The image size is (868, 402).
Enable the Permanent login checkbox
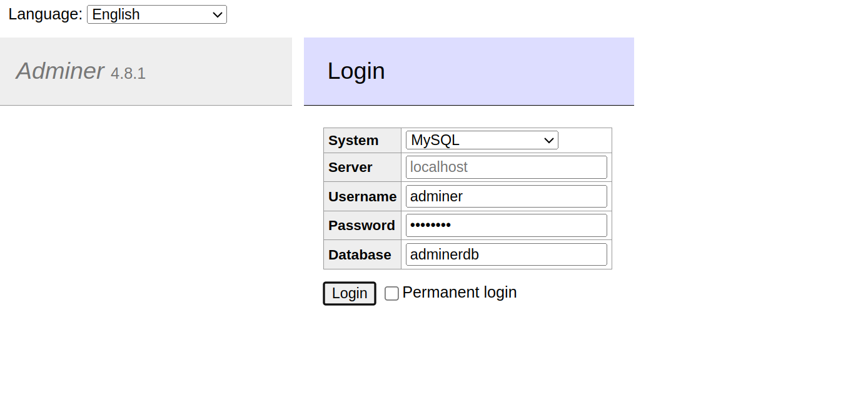coord(391,293)
